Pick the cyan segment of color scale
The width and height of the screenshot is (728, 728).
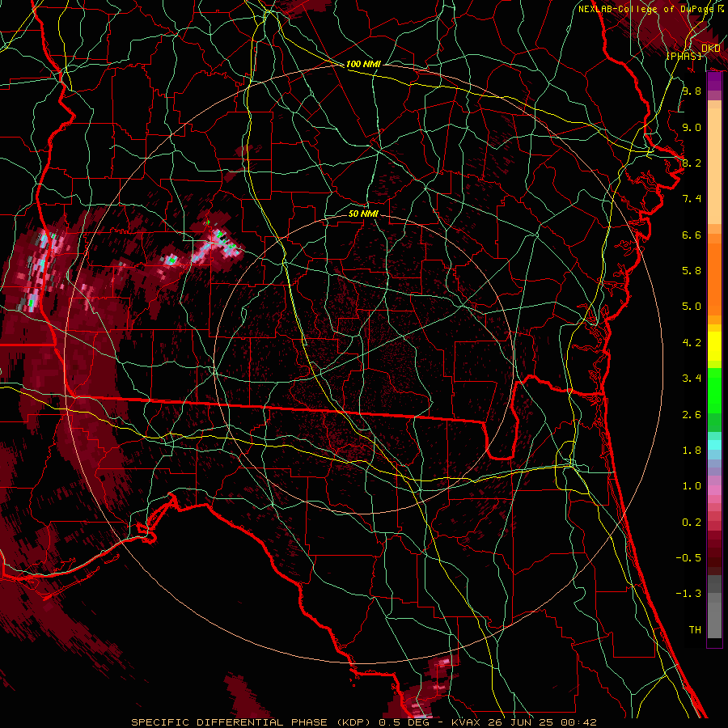pos(714,445)
